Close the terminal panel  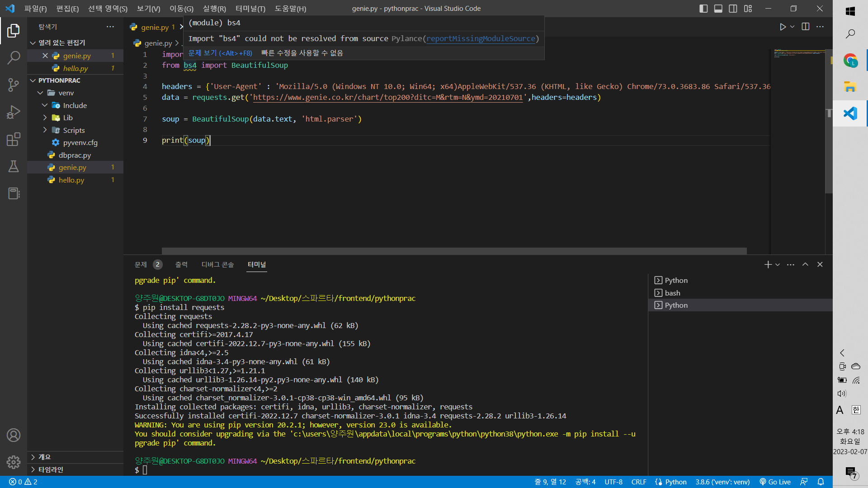click(820, 264)
